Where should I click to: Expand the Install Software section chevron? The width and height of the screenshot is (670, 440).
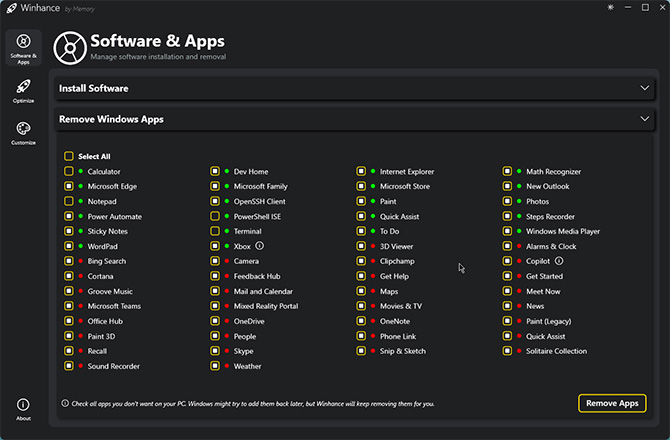[x=644, y=88]
